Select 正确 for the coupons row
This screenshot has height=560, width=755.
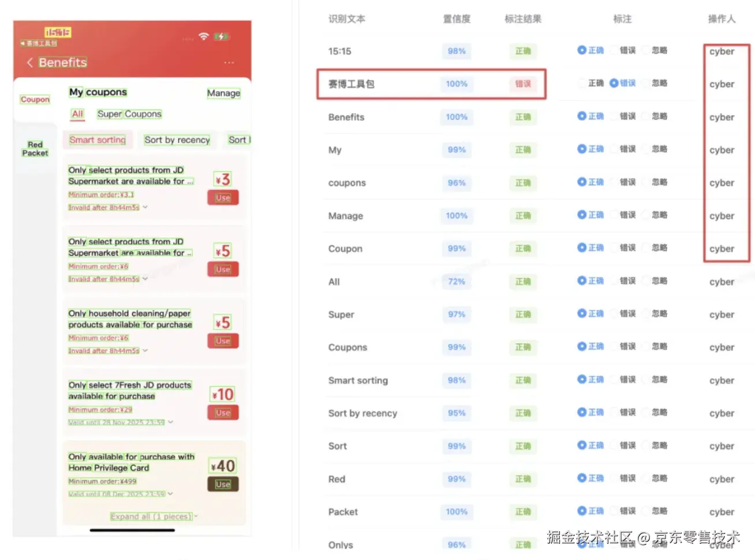(590, 182)
